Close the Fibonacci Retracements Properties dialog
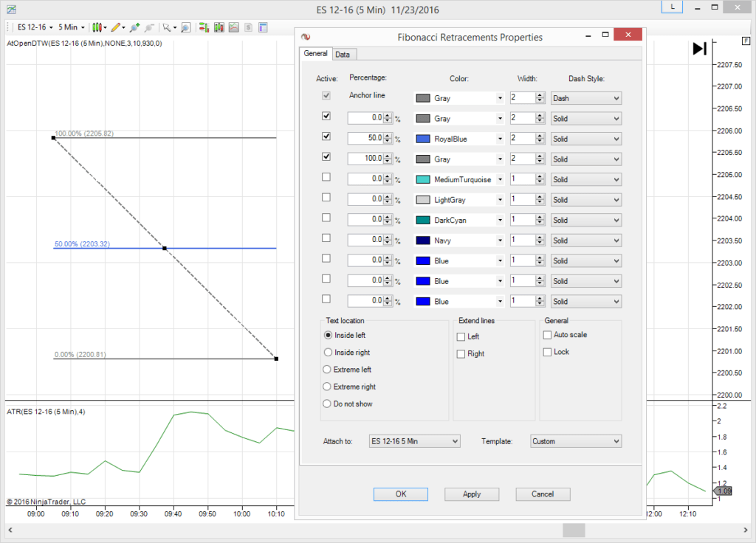 coord(628,34)
